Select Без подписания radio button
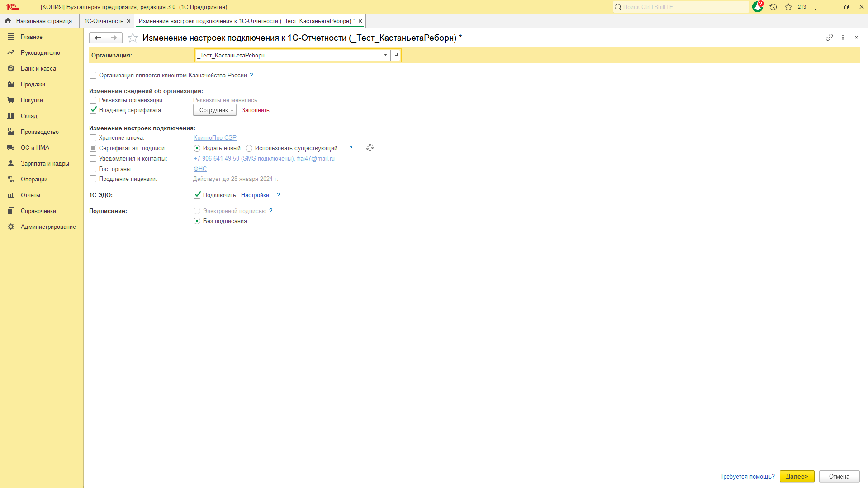Viewport: 868px width, 488px height. coord(197,221)
